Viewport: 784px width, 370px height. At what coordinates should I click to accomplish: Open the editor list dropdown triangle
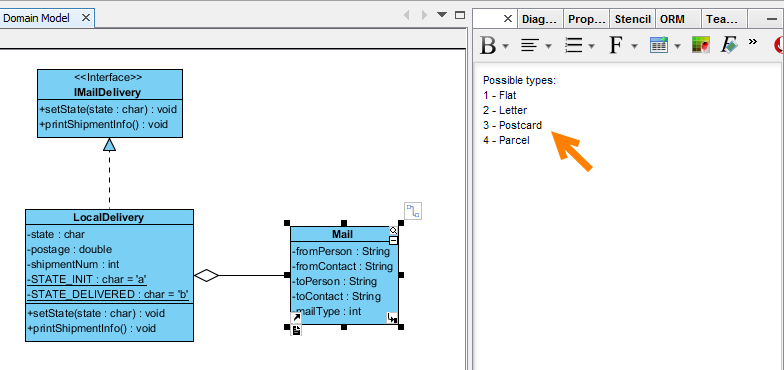pyautogui.click(x=442, y=15)
